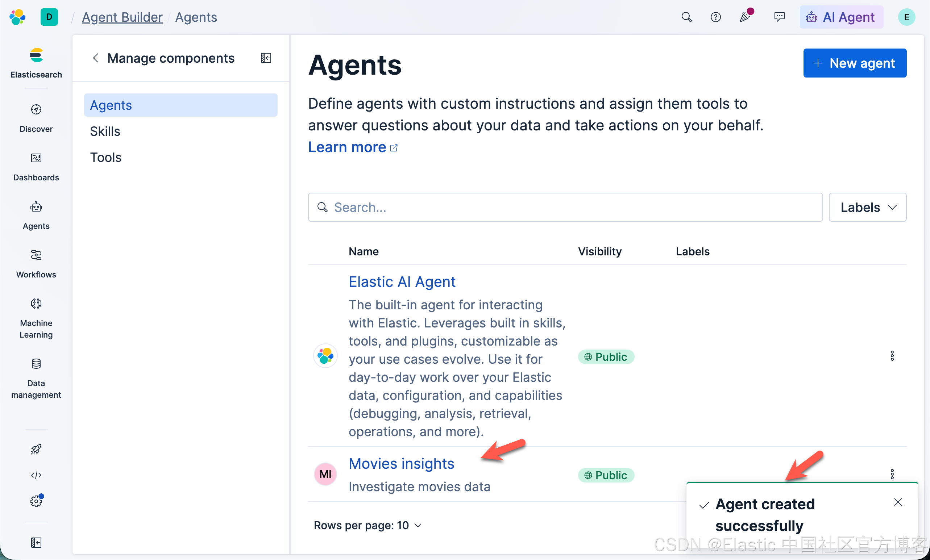Create a New agent
This screenshot has width=930, height=560.
(x=855, y=63)
